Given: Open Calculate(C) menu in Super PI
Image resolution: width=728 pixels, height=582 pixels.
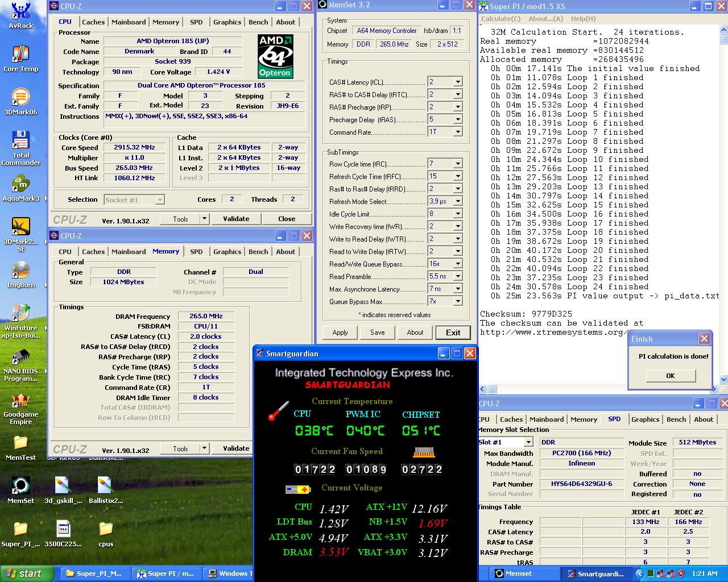Looking at the screenshot, I should [501, 19].
